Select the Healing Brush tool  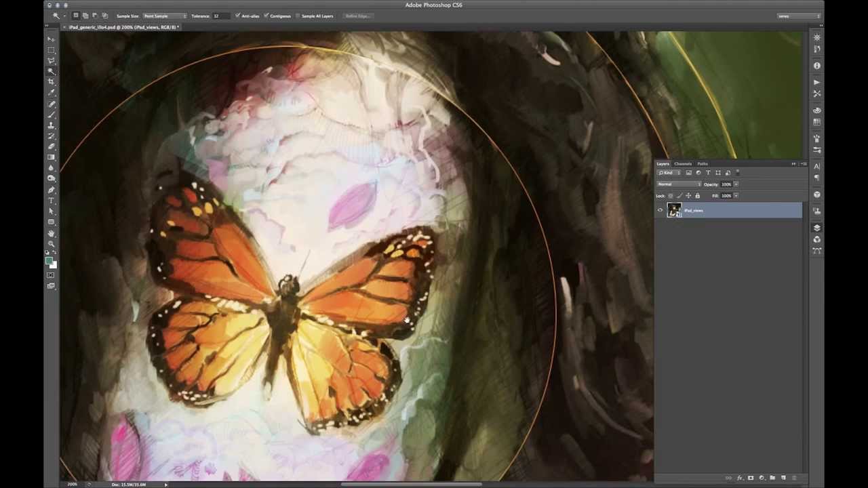pos(51,104)
